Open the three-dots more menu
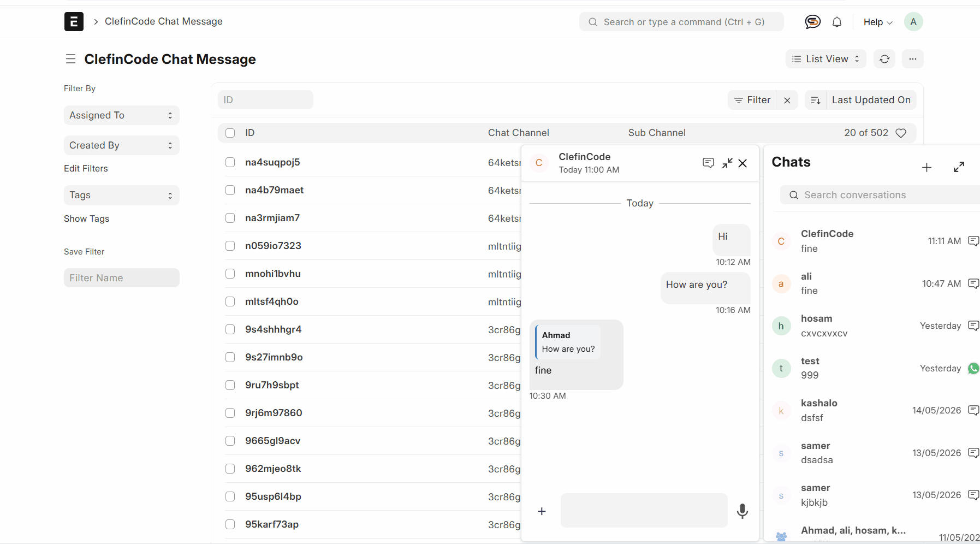The width and height of the screenshot is (980, 544). pos(913,59)
